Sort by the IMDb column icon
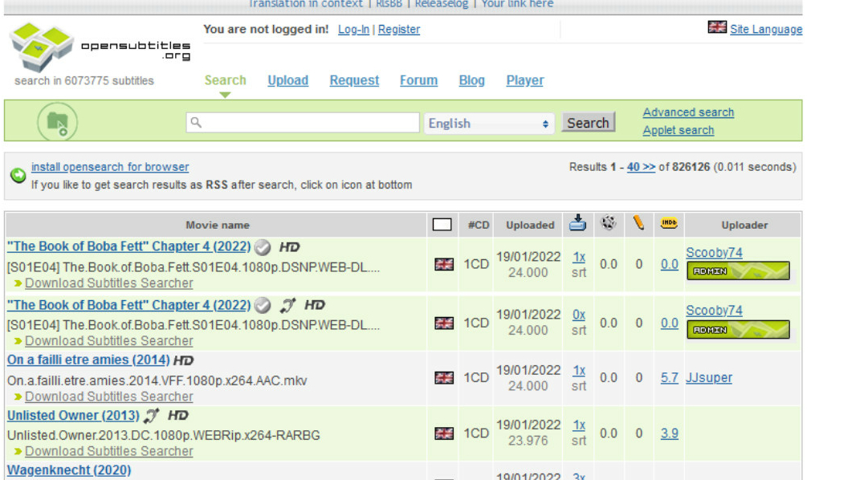The width and height of the screenshot is (868, 480). tap(668, 224)
